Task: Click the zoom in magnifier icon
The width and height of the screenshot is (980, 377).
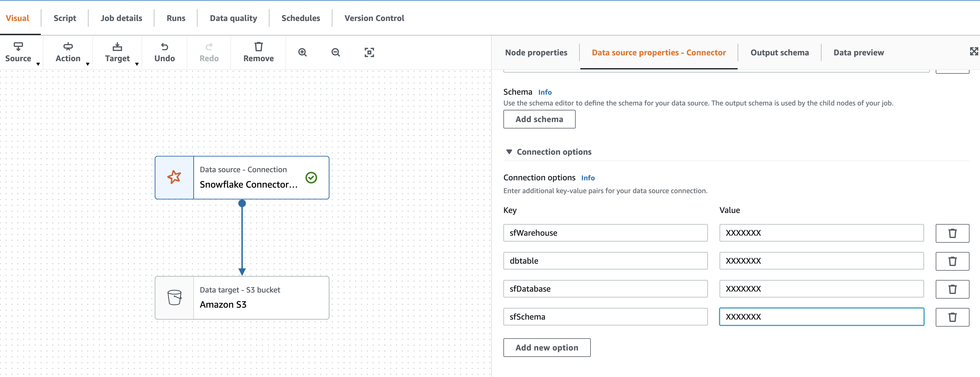Action: (x=302, y=52)
